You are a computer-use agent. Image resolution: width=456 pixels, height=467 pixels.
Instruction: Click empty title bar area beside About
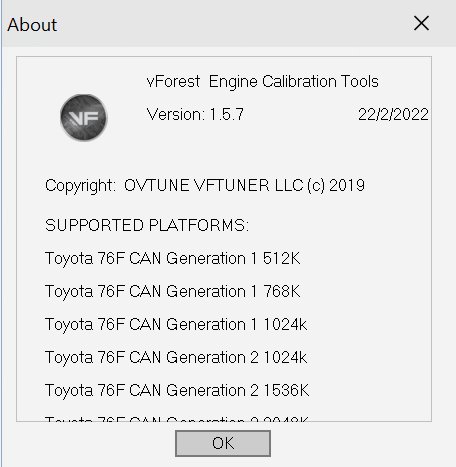click(233, 24)
